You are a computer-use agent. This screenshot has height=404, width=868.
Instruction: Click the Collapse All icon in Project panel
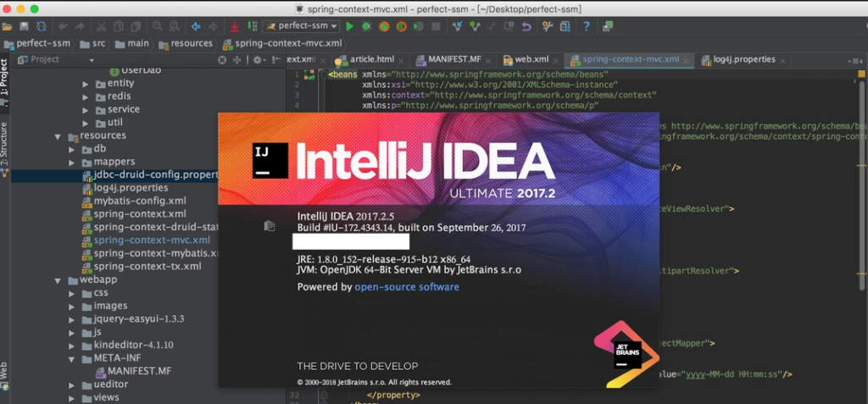pyautogui.click(x=237, y=60)
